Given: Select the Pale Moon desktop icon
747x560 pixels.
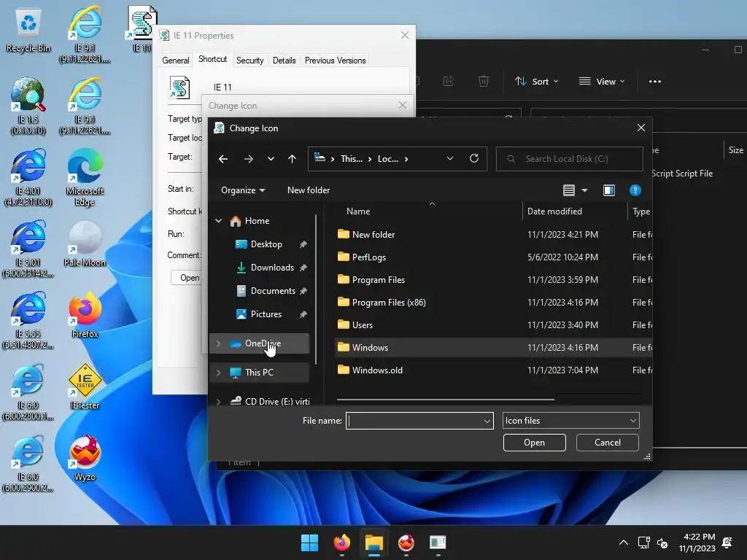Looking at the screenshot, I should [x=85, y=243].
